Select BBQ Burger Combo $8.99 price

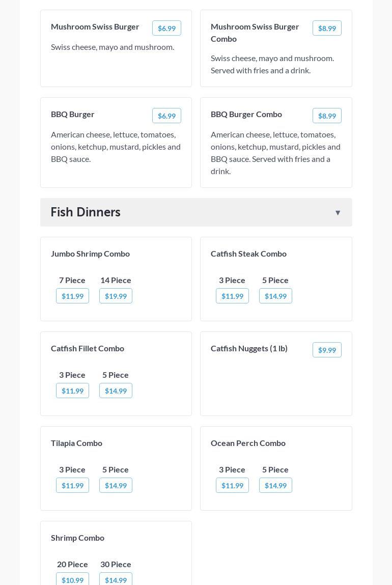[327, 116]
